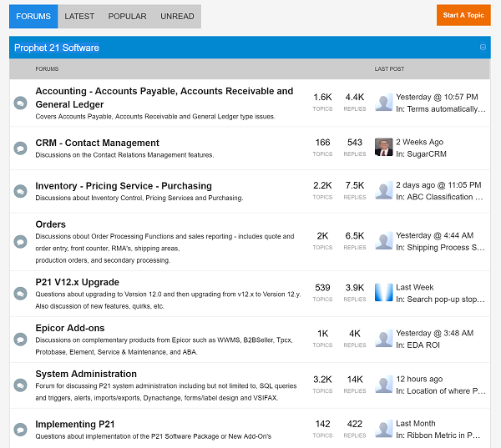Click the LAST POST column header
Image resolution: width=501 pixels, height=448 pixels.
[x=389, y=69]
